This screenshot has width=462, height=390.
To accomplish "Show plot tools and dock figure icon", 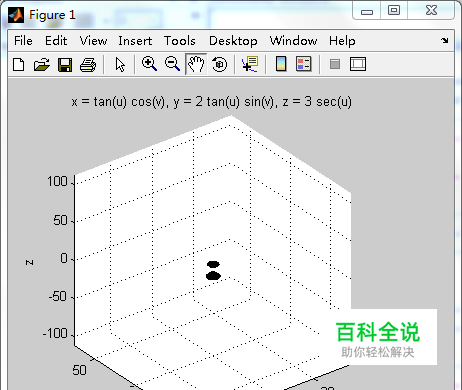I will [358, 64].
